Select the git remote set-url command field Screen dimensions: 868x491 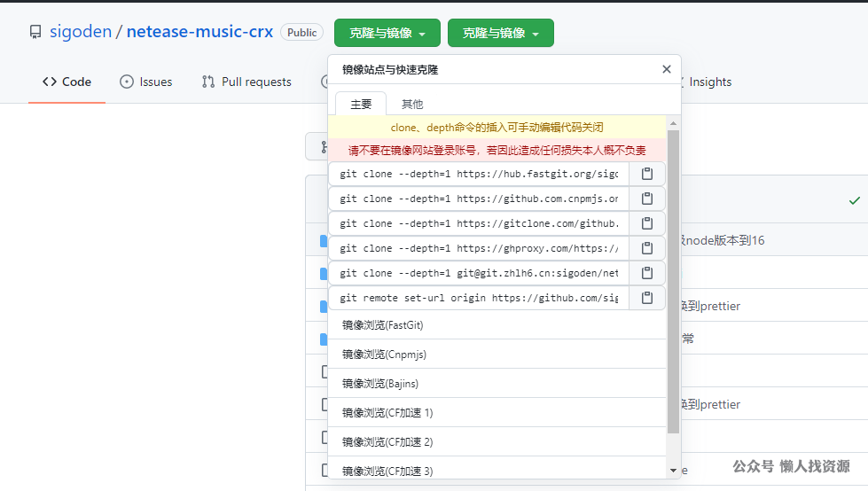pyautogui.click(x=479, y=298)
